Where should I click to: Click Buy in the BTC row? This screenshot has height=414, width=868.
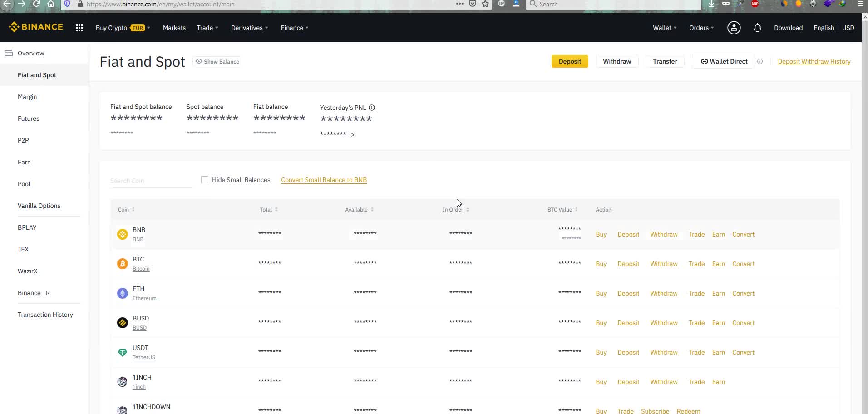pyautogui.click(x=601, y=264)
